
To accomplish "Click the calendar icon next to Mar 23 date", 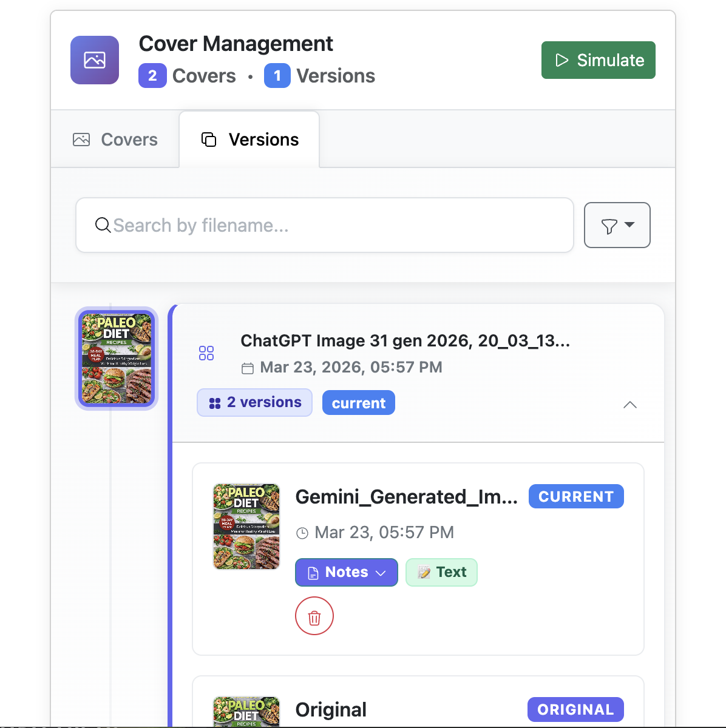I will (x=249, y=368).
